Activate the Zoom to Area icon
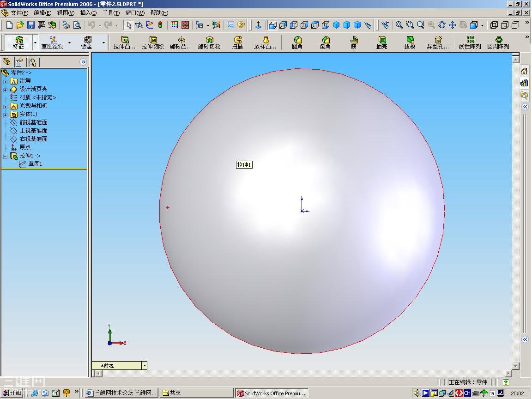This screenshot has height=399, width=532. click(410, 25)
